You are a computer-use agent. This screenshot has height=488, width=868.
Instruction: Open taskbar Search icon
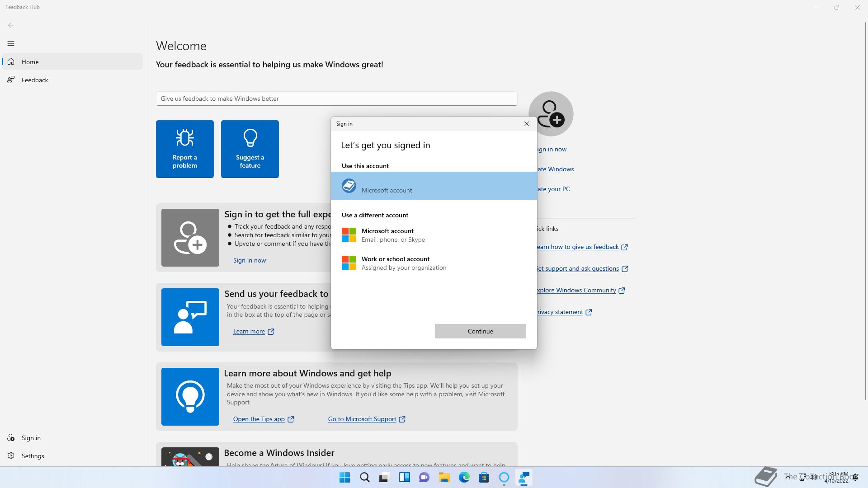coord(365,478)
